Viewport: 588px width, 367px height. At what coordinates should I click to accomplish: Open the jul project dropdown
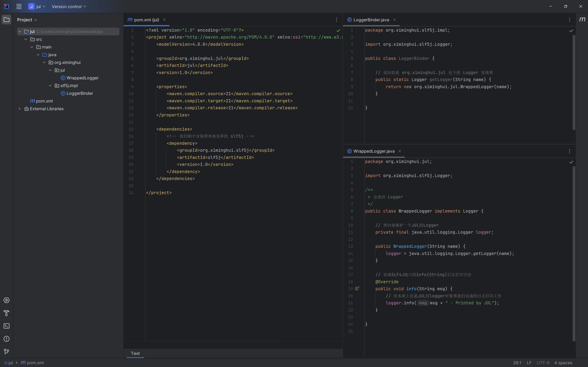pyautogui.click(x=37, y=7)
